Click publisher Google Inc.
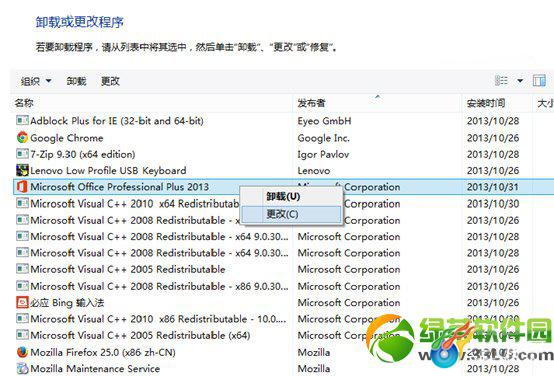Image resolution: width=554 pixels, height=376 pixels. point(324,138)
